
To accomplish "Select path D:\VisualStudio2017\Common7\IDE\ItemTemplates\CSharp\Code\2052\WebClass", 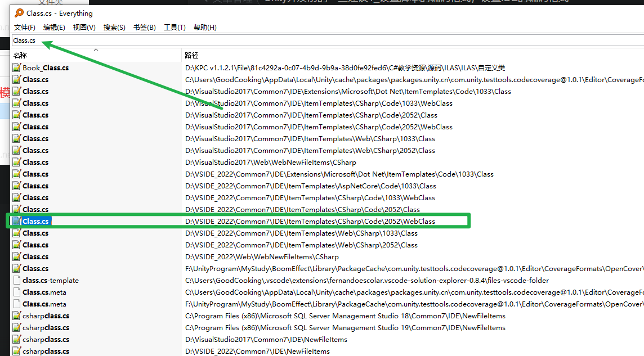I will [319, 127].
